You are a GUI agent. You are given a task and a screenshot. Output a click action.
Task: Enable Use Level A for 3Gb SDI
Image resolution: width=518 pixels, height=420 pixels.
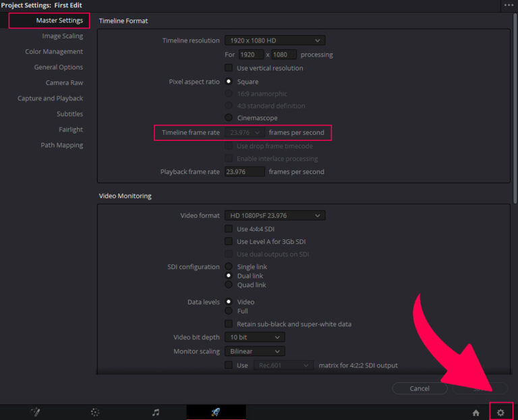(x=229, y=241)
